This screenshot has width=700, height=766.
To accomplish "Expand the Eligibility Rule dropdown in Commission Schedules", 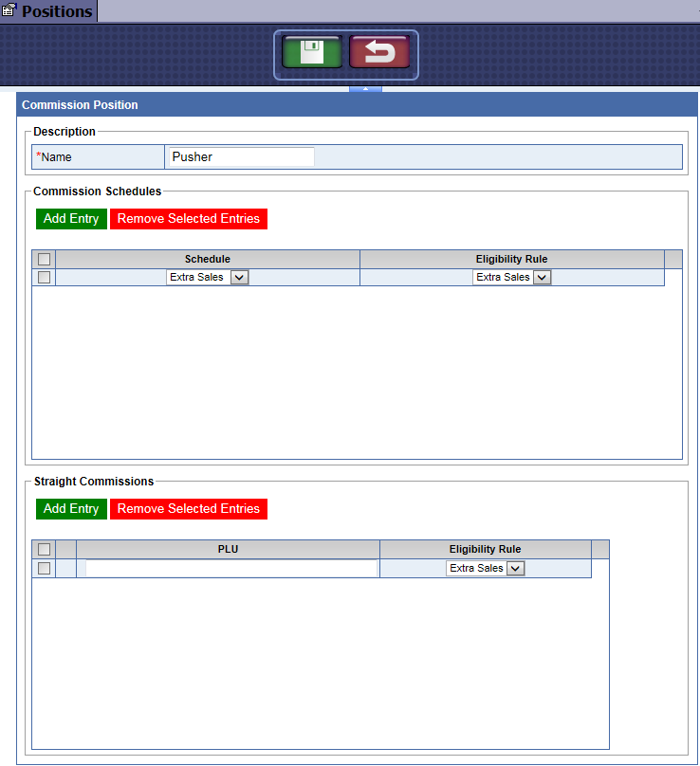I will (511, 278).
